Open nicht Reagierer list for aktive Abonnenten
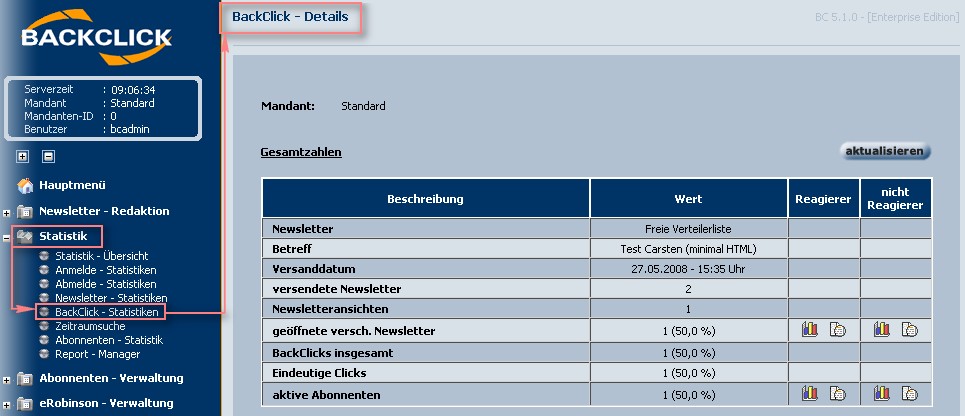The height and width of the screenshot is (416, 965). pyautogui.click(x=910, y=393)
